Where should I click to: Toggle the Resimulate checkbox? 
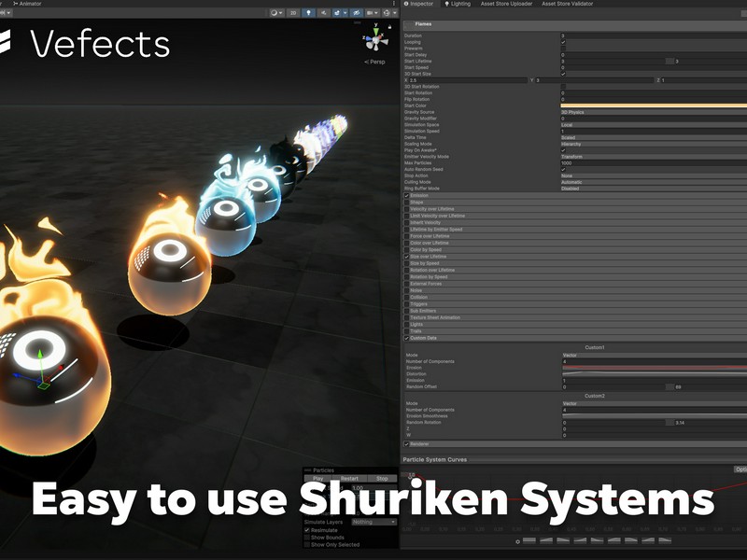[x=307, y=530]
